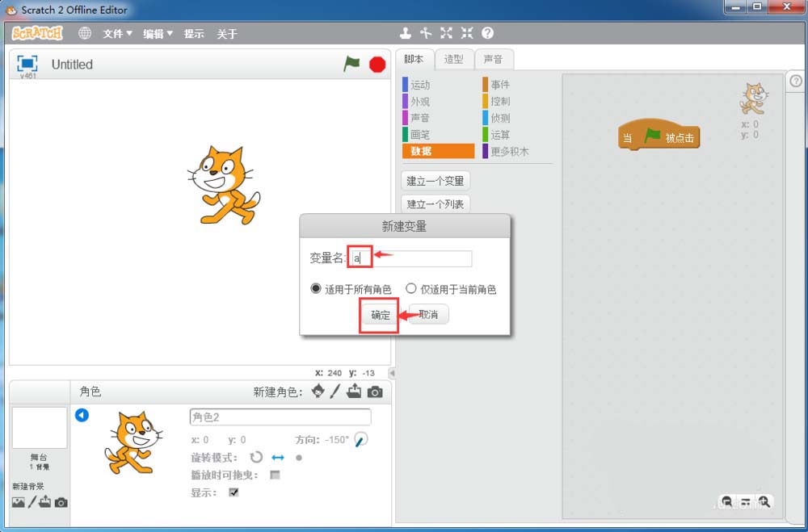
Task: Select the 舞台 stage thumbnail
Action: coord(39,428)
